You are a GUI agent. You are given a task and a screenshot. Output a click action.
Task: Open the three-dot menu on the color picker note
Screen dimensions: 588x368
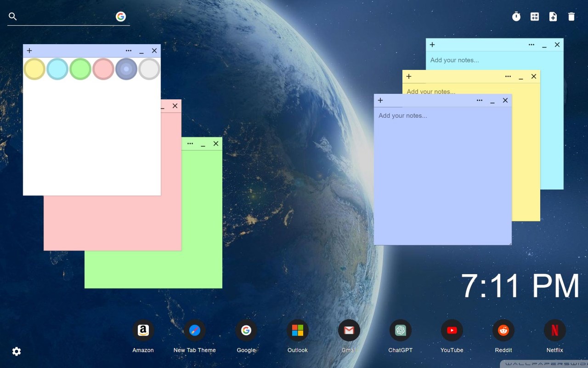click(129, 51)
